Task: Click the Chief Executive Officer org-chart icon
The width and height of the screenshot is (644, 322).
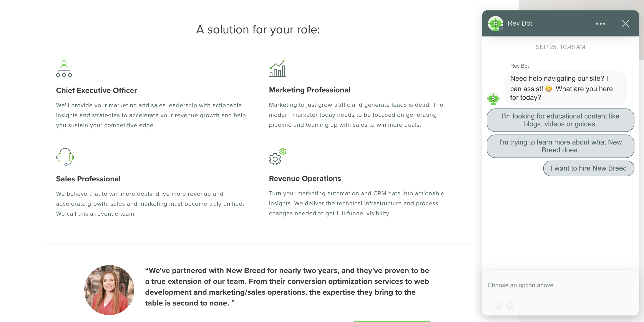Action: pos(64,69)
